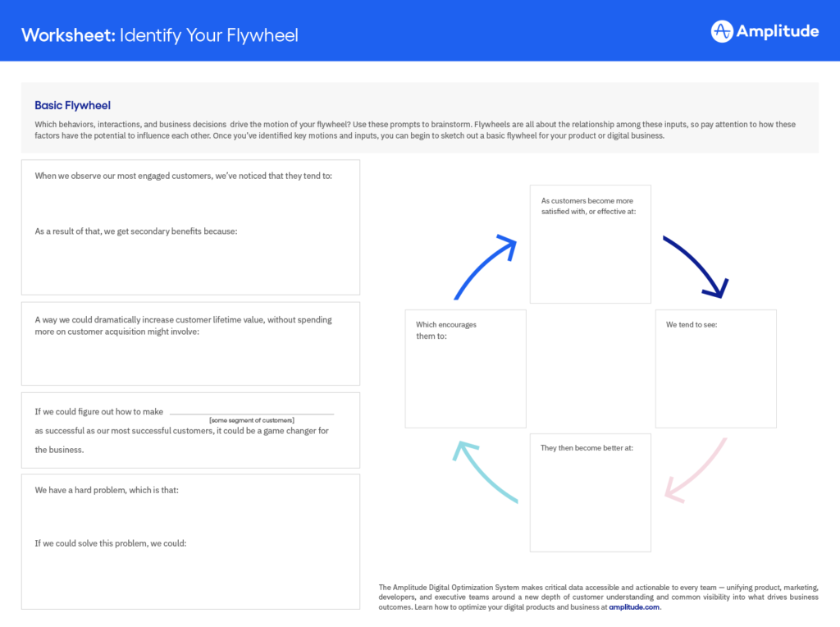The height and width of the screenshot is (627, 840).
Task: Click the game changer prompt box
Action: (190, 430)
